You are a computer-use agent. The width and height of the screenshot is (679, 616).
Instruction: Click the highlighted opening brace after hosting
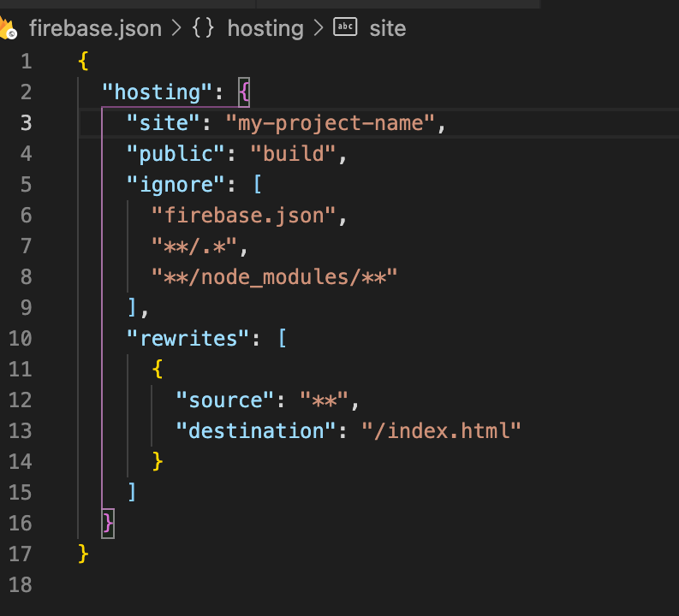244,92
